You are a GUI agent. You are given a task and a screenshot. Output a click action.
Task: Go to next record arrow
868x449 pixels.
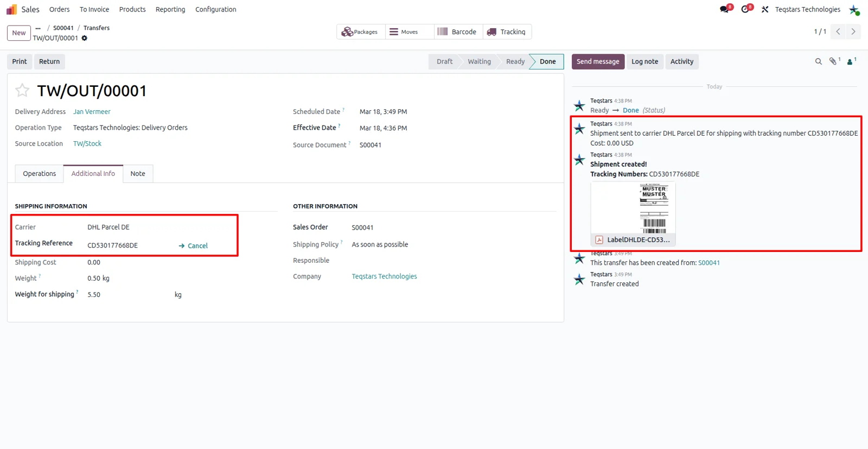coord(853,31)
